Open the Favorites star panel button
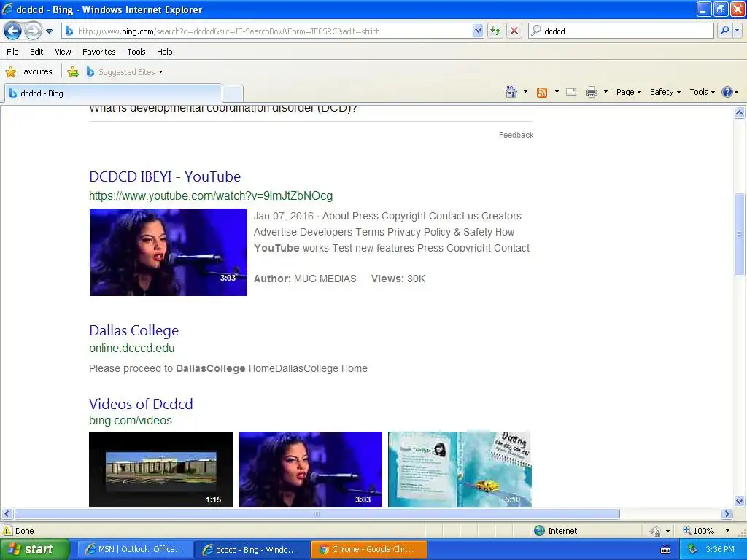747x560 pixels. pyautogui.click(x=28, y=72)
